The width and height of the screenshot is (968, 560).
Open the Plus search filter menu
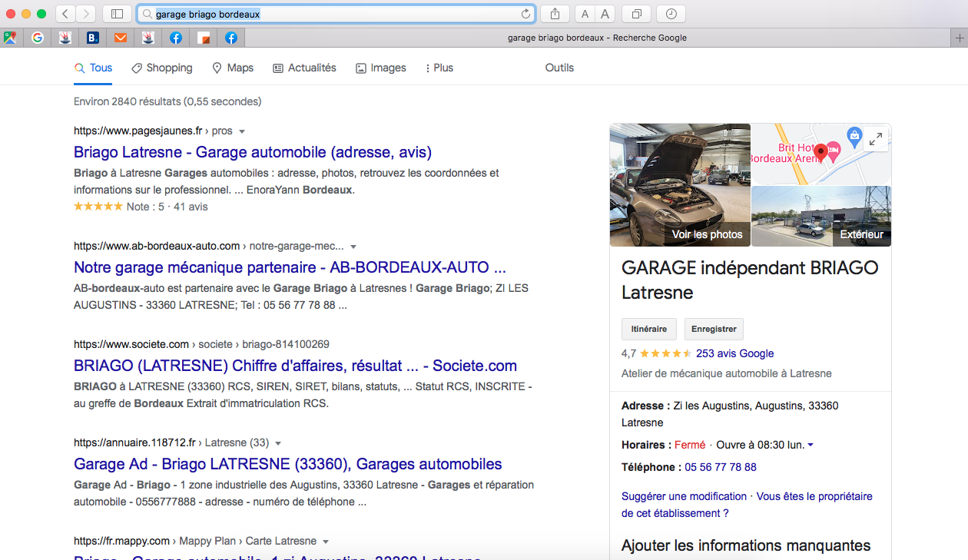(x=439, y=68)
